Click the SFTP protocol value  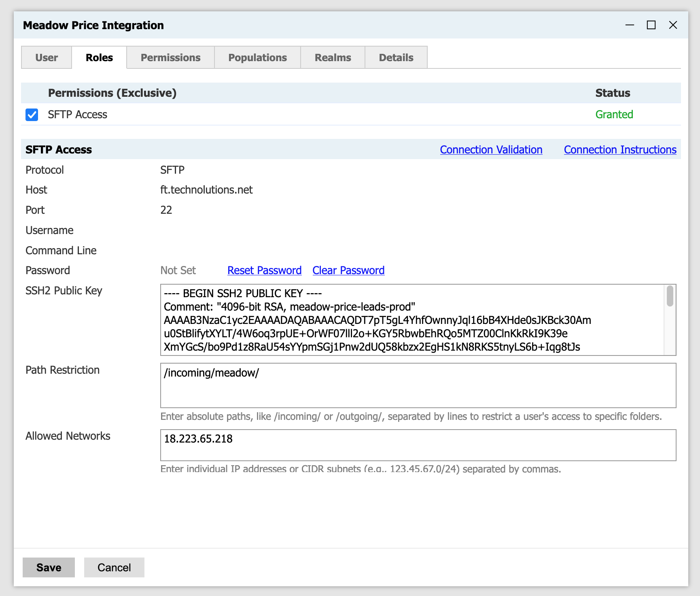(x=172, y=170)
